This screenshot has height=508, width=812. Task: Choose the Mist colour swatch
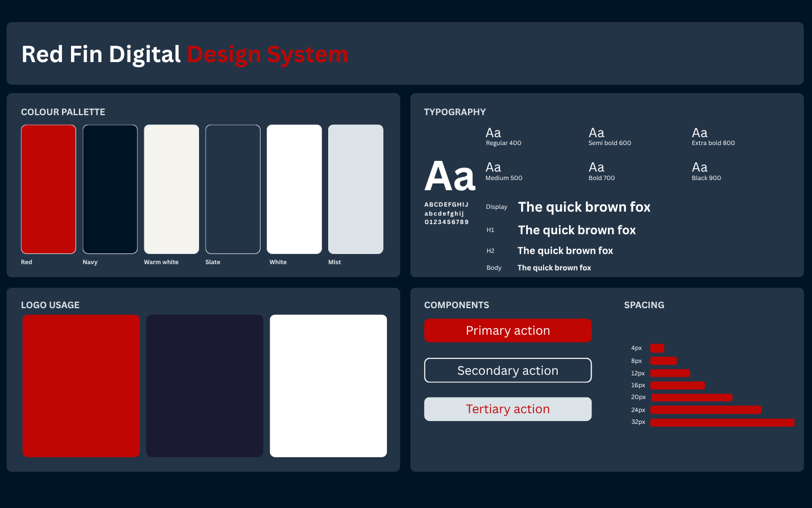[356, 189]
